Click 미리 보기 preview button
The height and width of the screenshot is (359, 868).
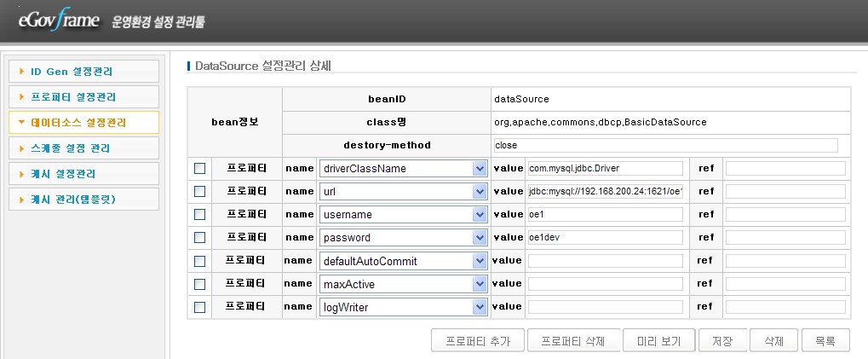click(658, 341)
